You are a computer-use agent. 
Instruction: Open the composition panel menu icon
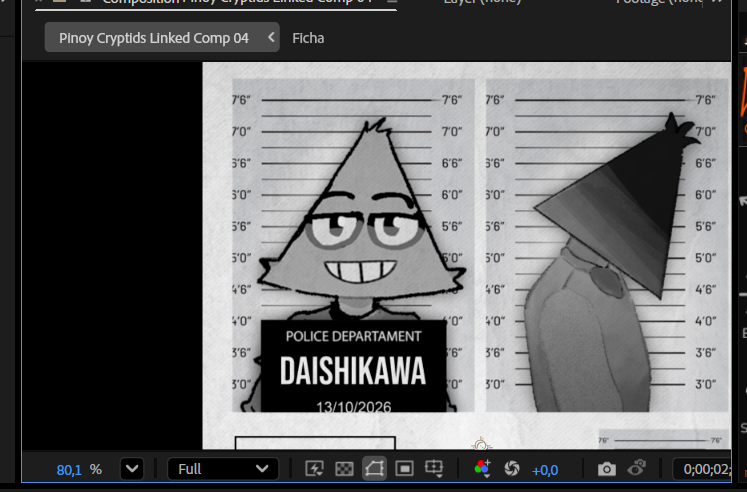coord(392,2)
